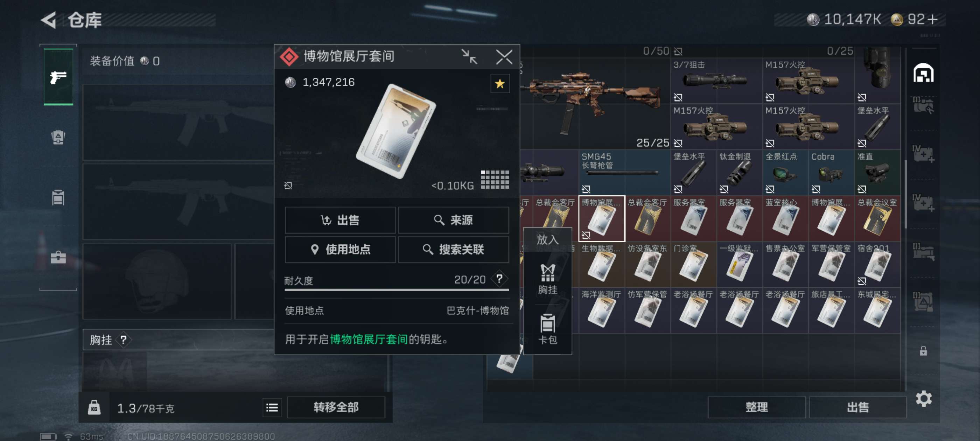Select the weapon pistol tab in sidebar
This screenshot has width=980, height=441.
(58, 77)
